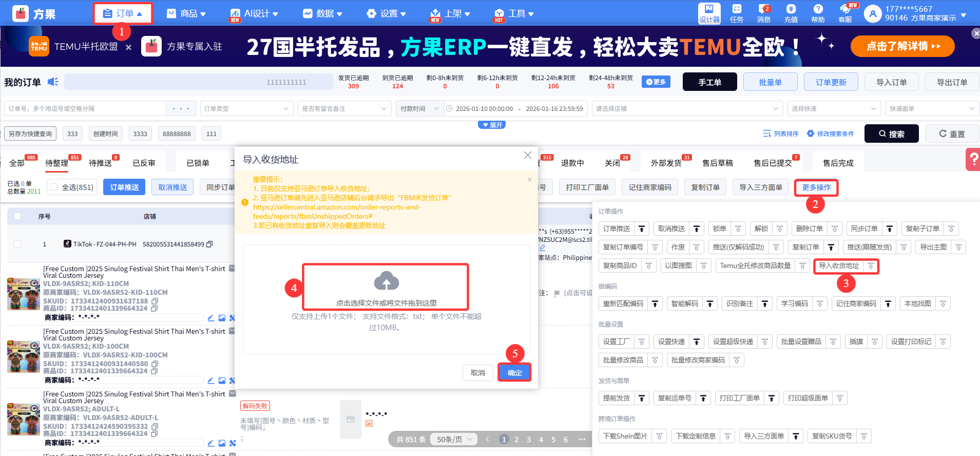The image size is (980, 456).
Task: Open the 付款时间 dropdown
Action: [419, 108]
